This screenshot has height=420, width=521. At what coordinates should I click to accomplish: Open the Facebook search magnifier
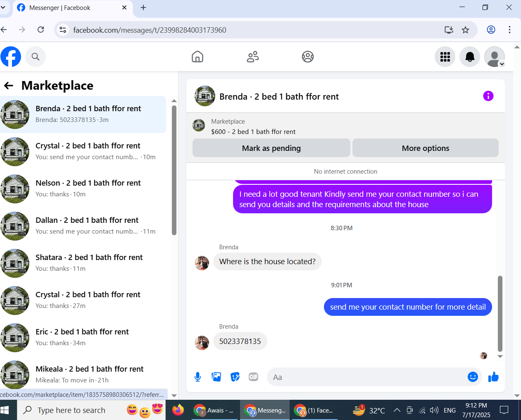tap(36, 57)
